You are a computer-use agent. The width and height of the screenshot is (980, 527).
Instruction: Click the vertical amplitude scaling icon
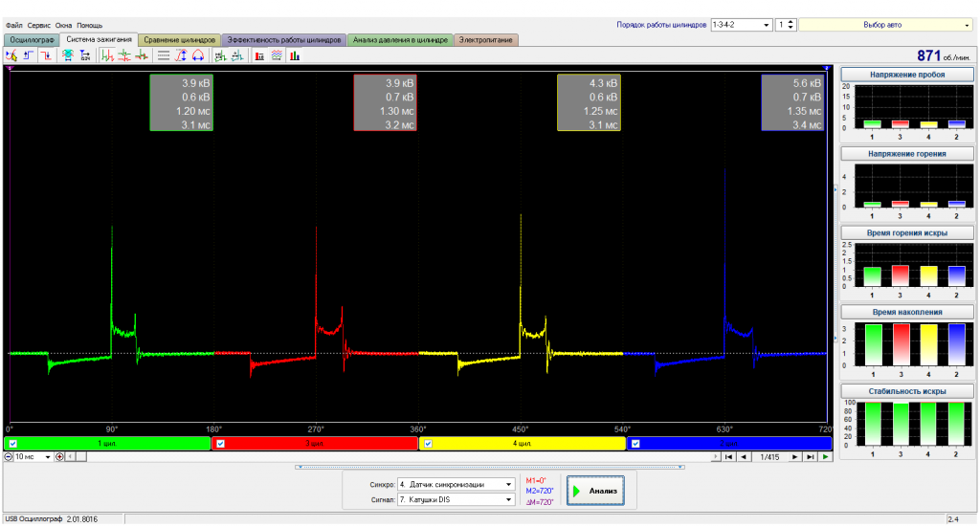pos(181,55)
